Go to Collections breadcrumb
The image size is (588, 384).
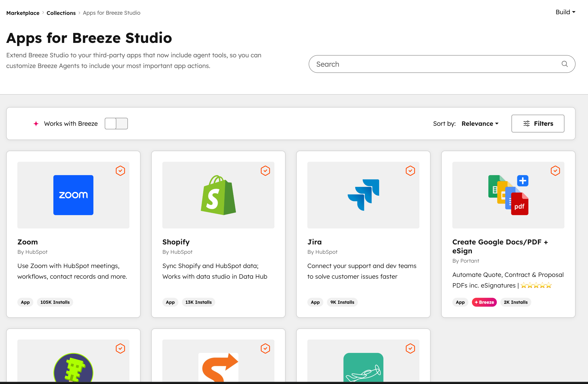[61, 13]
